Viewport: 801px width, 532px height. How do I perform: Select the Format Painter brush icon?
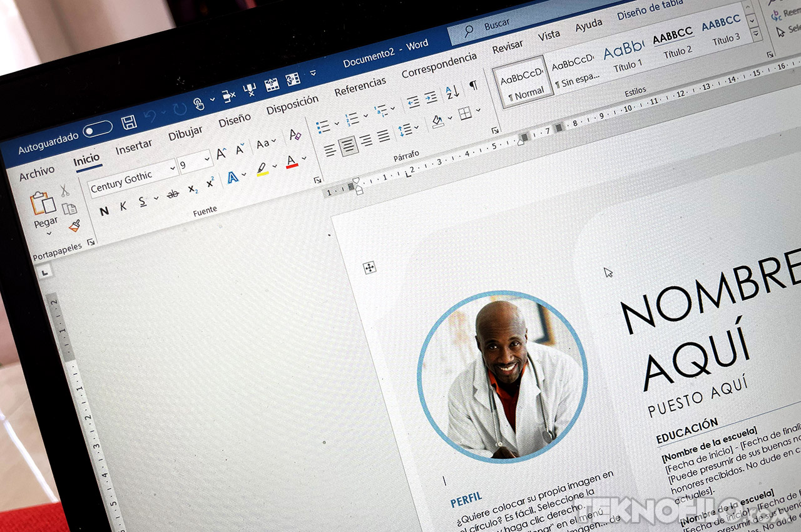(x=74, y=225)
